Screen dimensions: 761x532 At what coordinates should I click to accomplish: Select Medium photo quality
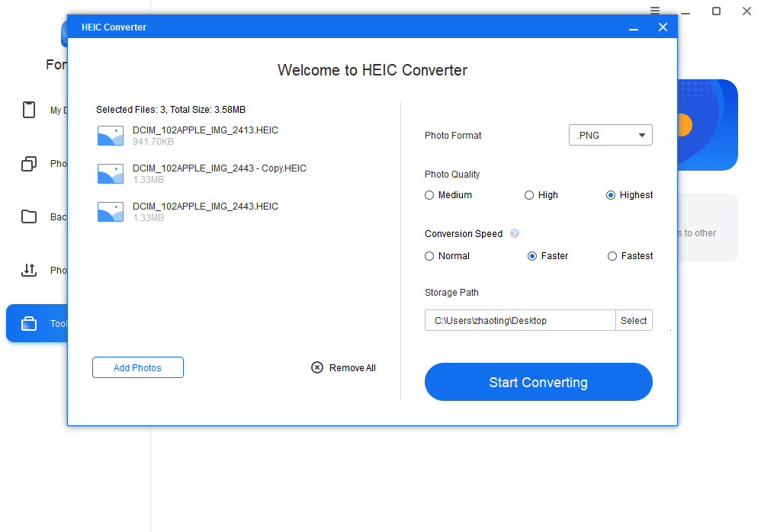tap(429, 195)
